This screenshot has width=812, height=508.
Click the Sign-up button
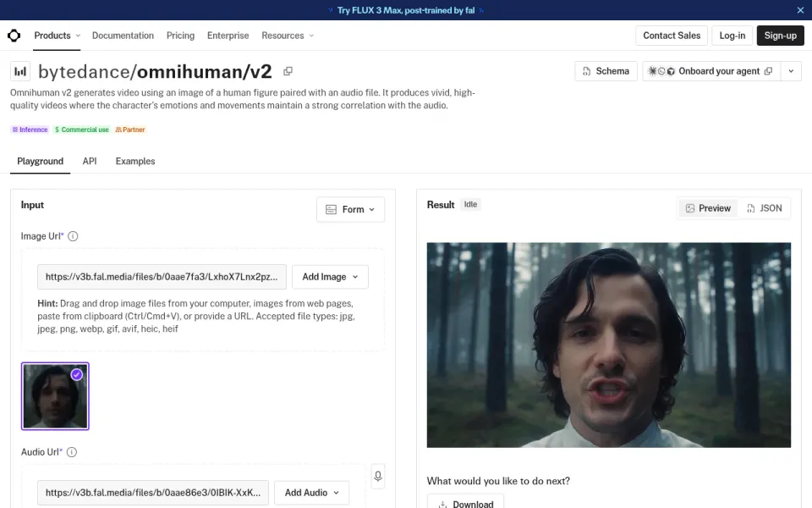[781, 36]
